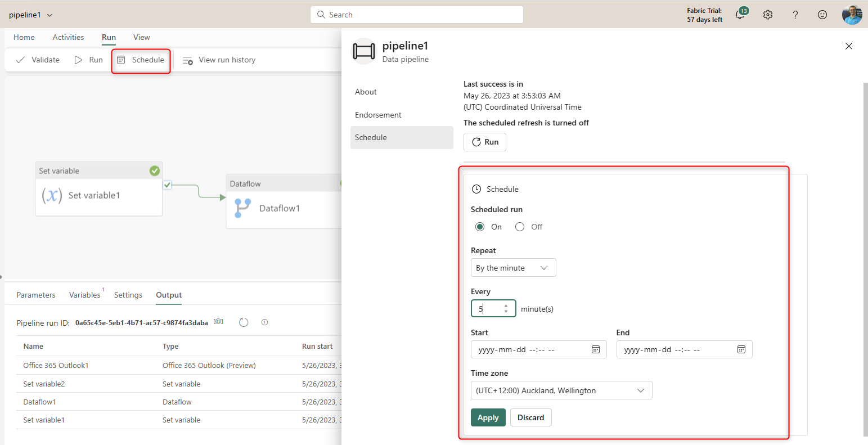Open the settings gear icon

pyautogui.click(x=768, y=15)
